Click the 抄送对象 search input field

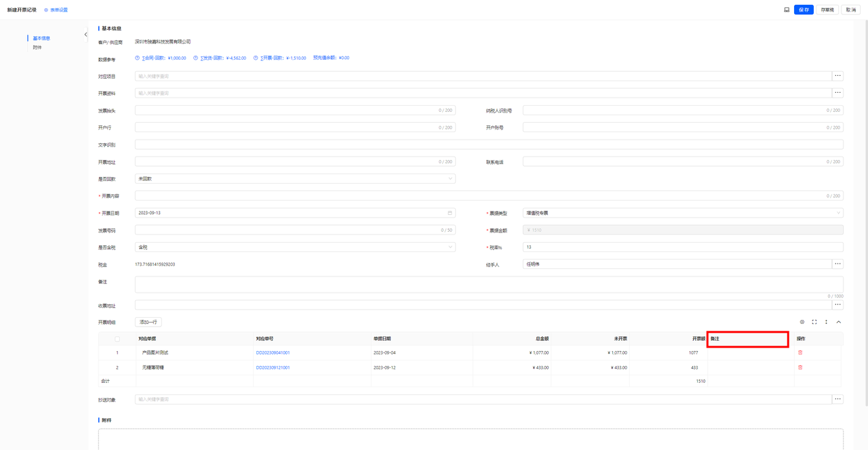484,399
